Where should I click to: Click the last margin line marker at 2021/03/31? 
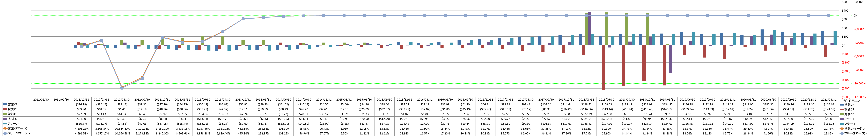pos(829,15)
